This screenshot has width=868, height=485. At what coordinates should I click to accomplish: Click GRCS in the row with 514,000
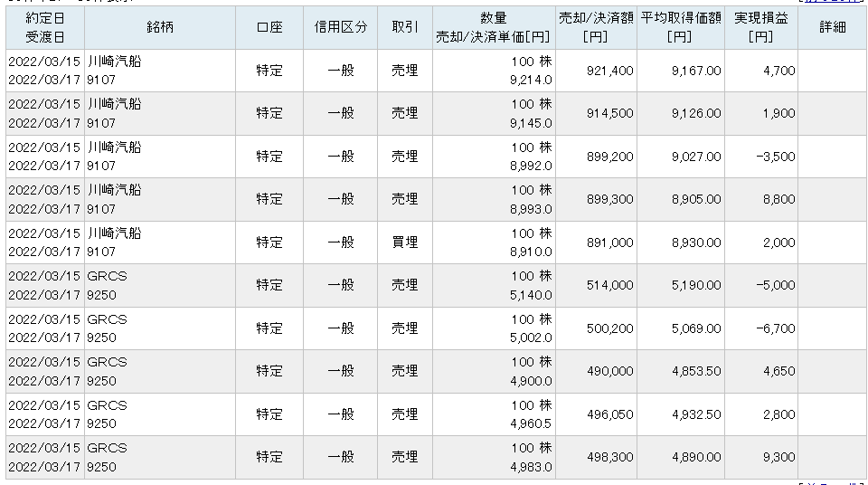point(108,276)
